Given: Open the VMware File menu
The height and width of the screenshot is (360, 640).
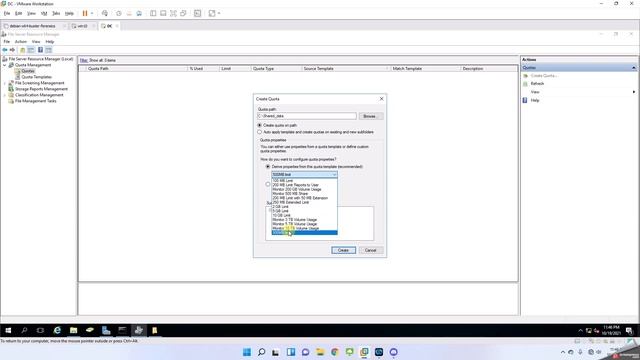Looking at the screenshot, I should 7,13.
